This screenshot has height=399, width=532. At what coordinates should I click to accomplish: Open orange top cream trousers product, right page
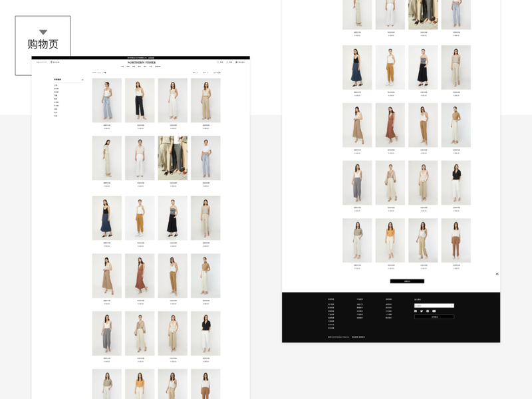click(x=390, y=241)
